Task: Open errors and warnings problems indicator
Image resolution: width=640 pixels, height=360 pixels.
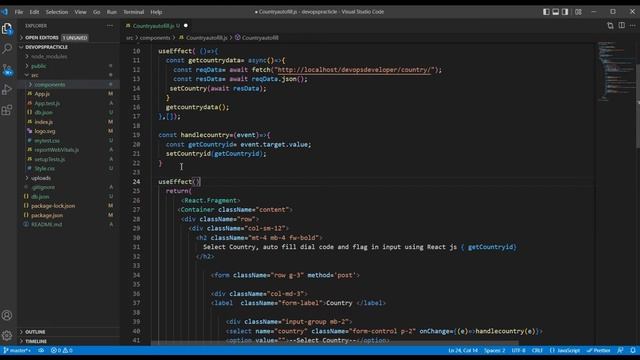Action: coord(62,351)
